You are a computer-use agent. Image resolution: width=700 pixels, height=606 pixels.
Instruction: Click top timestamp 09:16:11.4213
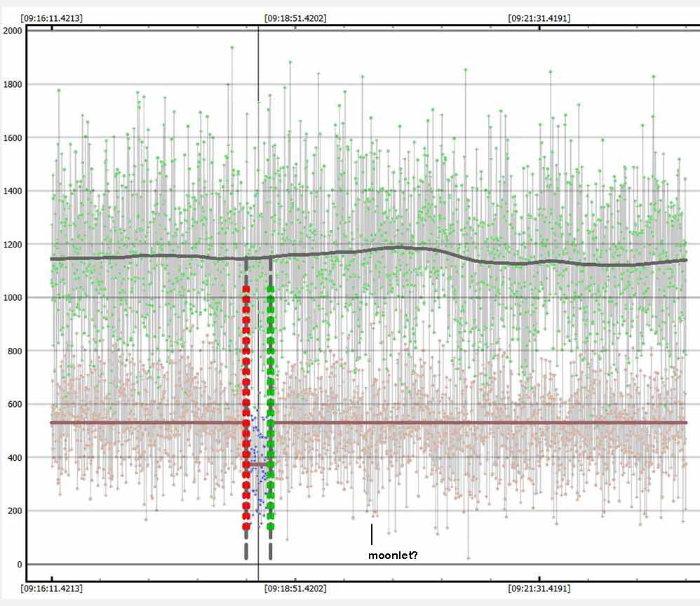pyautogui.click(x=52, y=18)
